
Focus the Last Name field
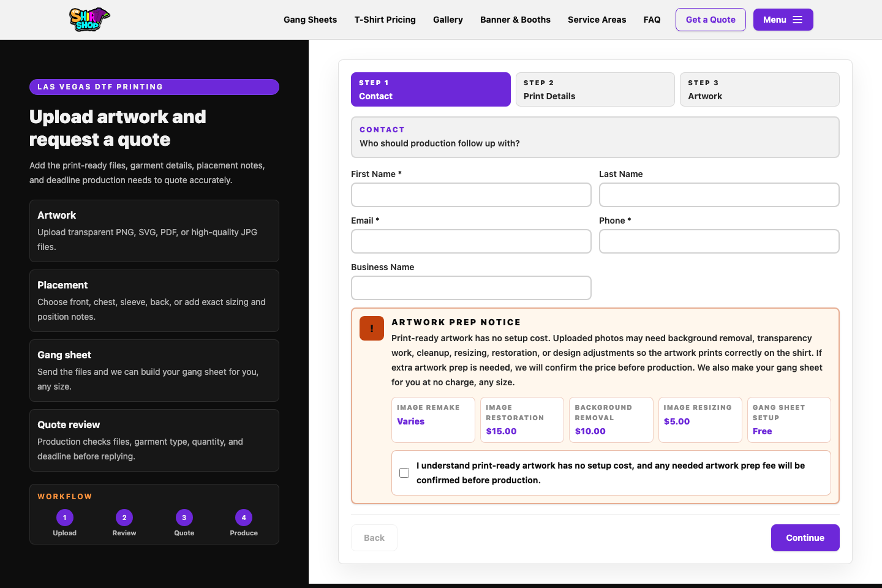(x=719, y=195)
